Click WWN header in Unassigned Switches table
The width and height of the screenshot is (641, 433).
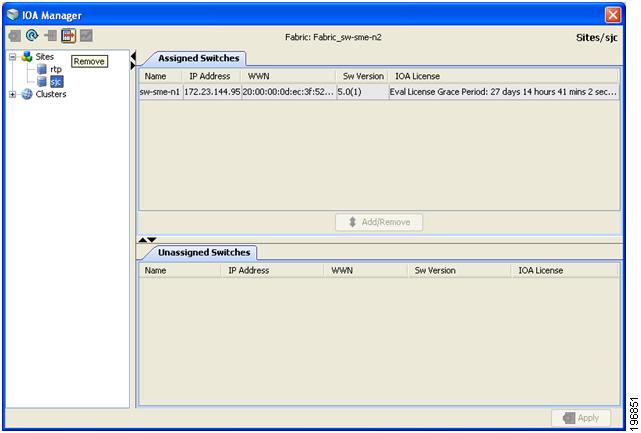coord(366,270)
